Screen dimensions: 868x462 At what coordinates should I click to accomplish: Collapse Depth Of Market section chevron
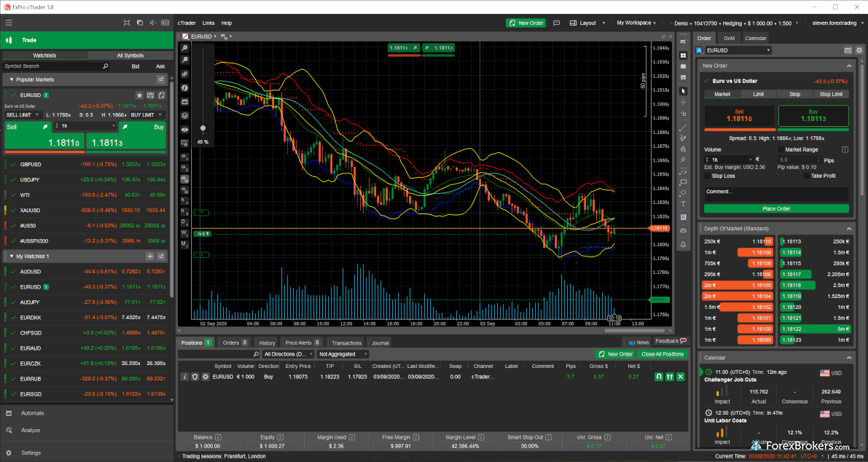[x=850, y=229]
